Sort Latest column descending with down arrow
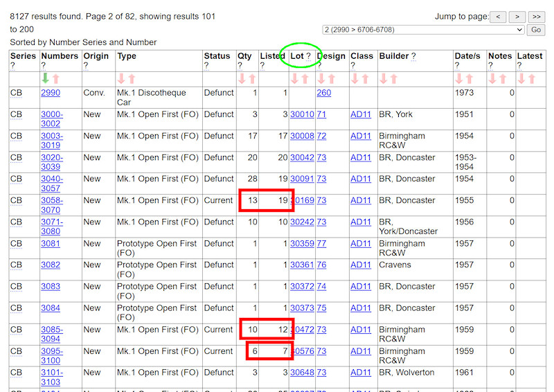Viewport: 554px width, 392px height. coord(521,79)
